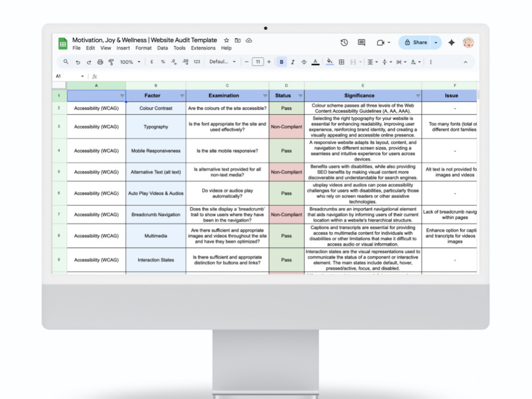The width and height of the screenshot is (532, 399).
Task: Open the name box dropdown arrow
Action: pyautogui.click(x=82, y=76)
